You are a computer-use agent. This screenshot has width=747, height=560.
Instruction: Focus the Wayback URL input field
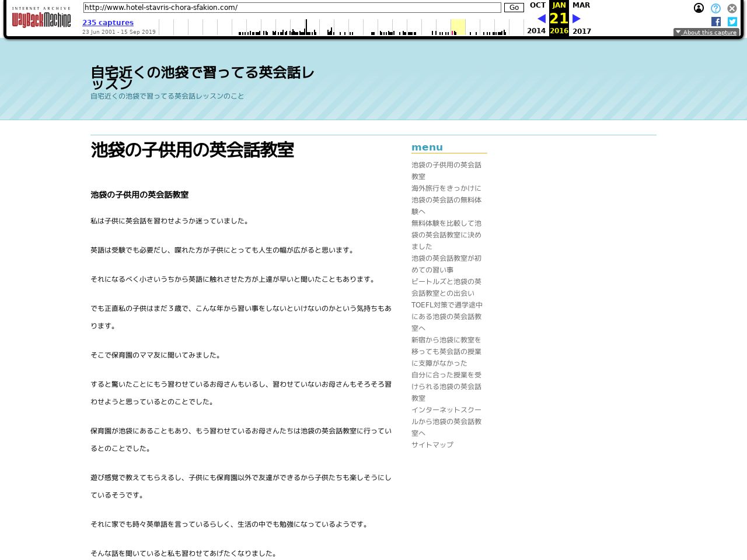(292, 8)
